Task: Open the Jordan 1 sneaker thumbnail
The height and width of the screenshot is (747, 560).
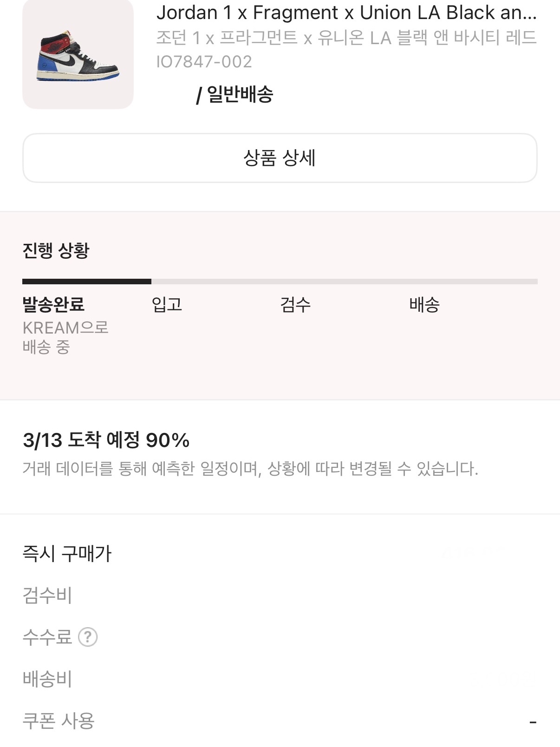Action: [x=78, y=54]
